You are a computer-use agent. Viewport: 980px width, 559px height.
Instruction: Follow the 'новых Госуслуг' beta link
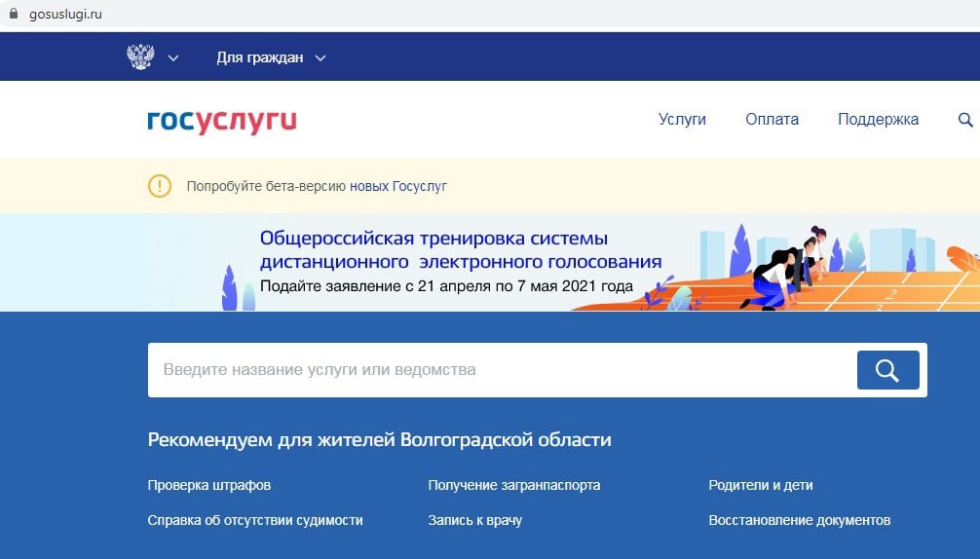pos(398,186)
